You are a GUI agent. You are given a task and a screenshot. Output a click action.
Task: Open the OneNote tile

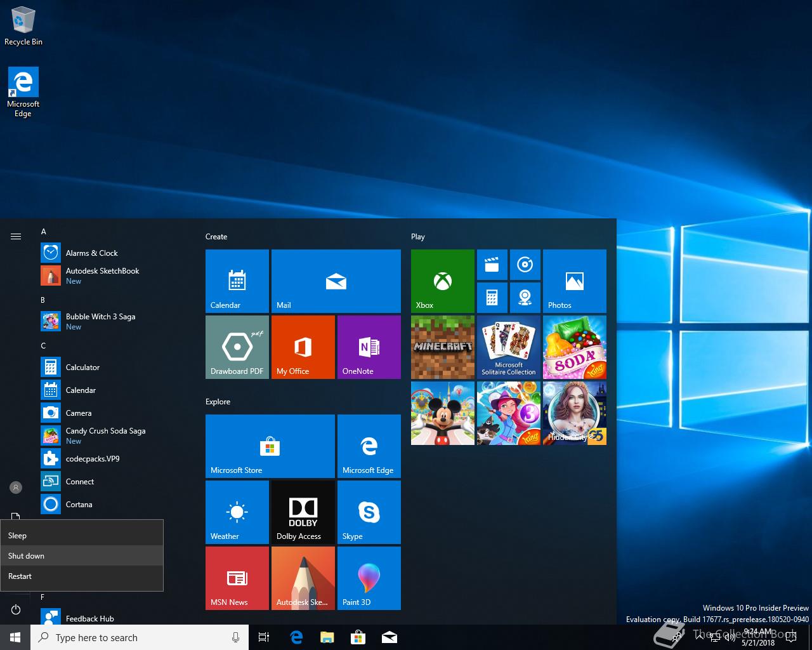(x=369, y=347)
